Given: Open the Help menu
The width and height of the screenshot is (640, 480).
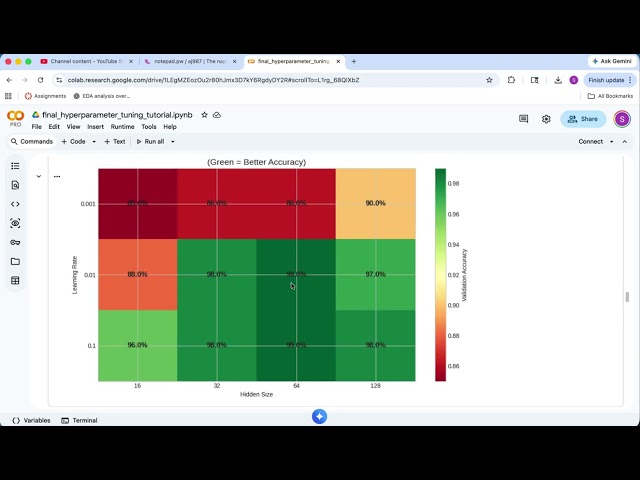Looking at the screenshot, I should click(170, 127).
